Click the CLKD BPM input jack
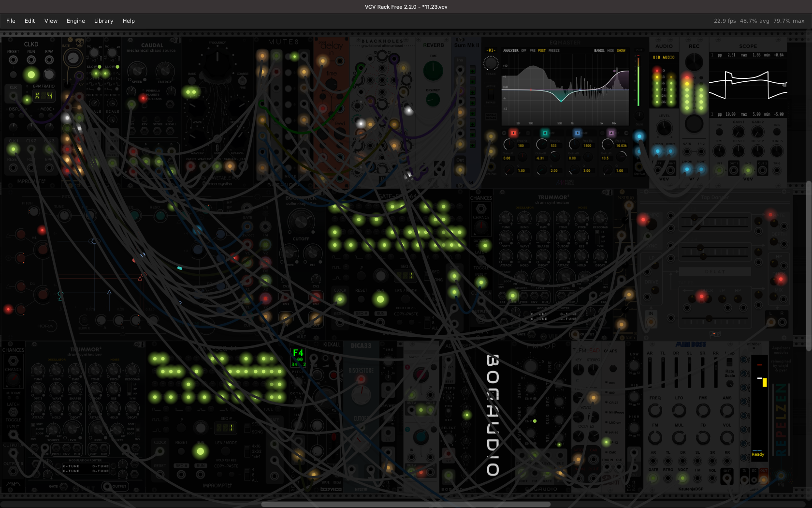 (49, 60)
